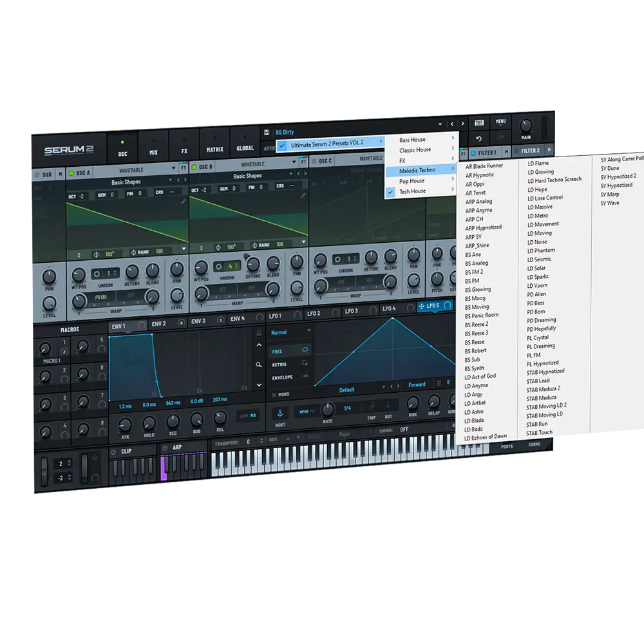Click the envelope down chevron icon
This screenshot has height=644, width=644.
[x=259, y=385]
